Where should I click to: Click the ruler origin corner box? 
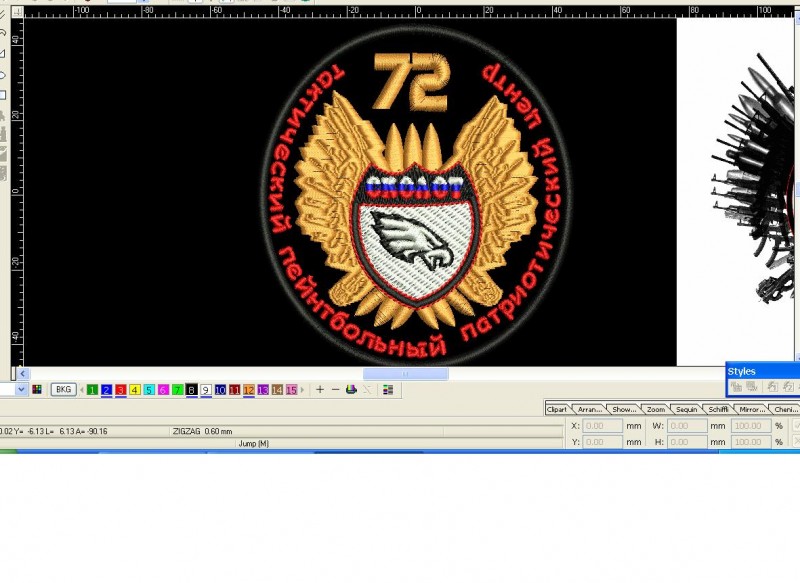click(x=17, y=11)
